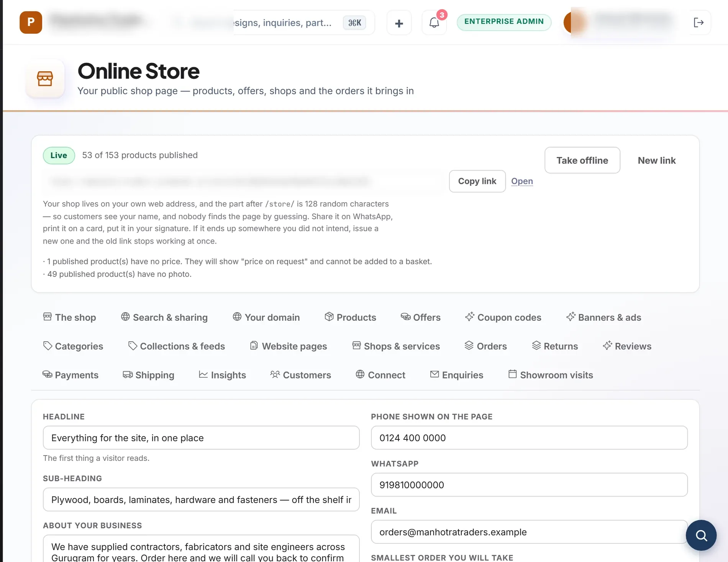The image size is (728, 562).
Task: Open Shops & services tab
Action: (396, 346)
